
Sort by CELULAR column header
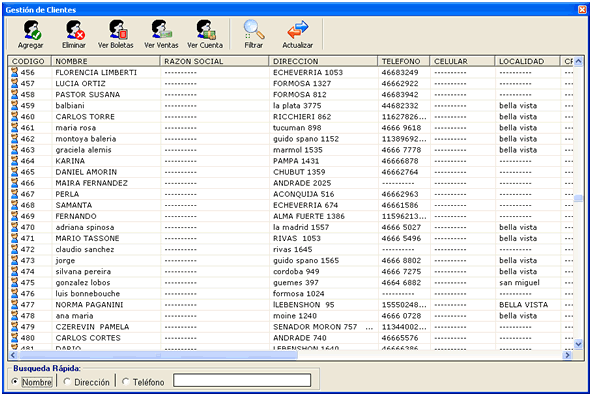(462, 61)
